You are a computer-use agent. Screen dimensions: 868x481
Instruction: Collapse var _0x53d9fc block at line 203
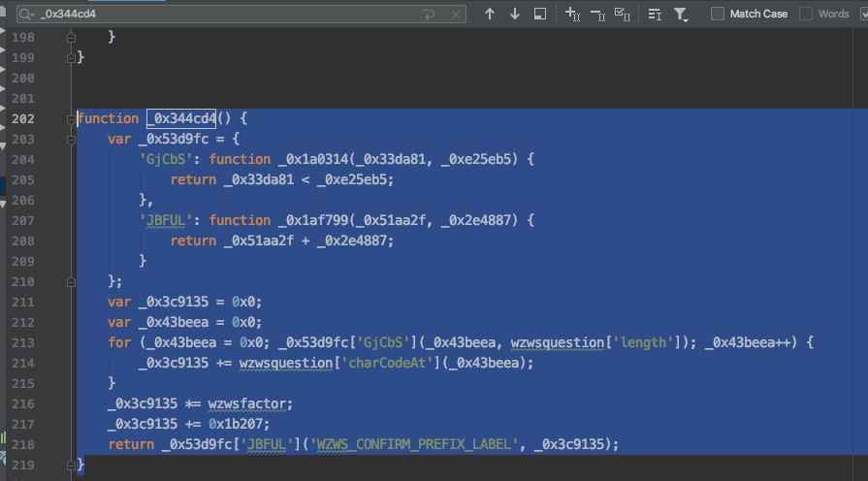(71, 140)
